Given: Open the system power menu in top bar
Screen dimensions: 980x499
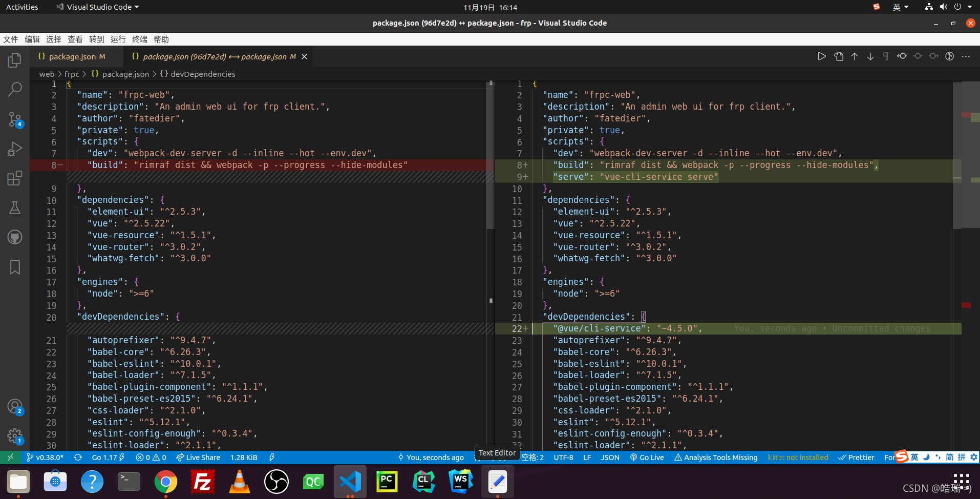Looking at the screenshot, I should 963,7.
